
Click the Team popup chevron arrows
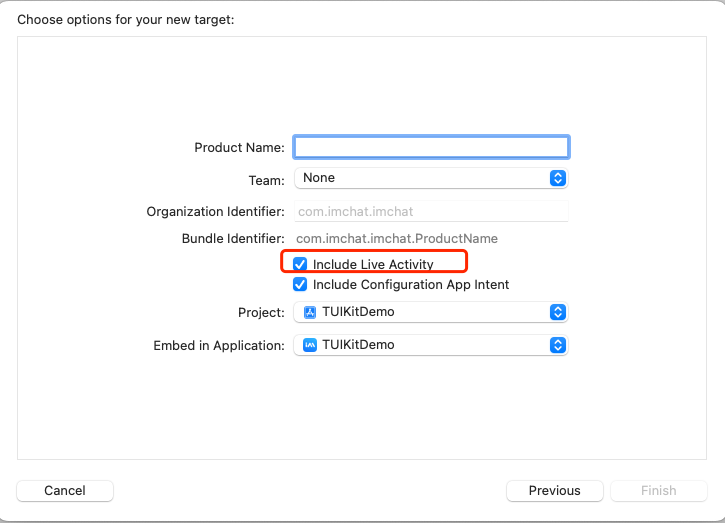pos(558,178)
